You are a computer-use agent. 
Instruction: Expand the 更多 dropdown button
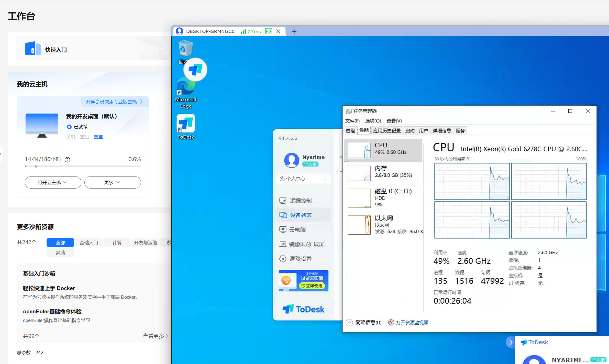pos(112,182)
